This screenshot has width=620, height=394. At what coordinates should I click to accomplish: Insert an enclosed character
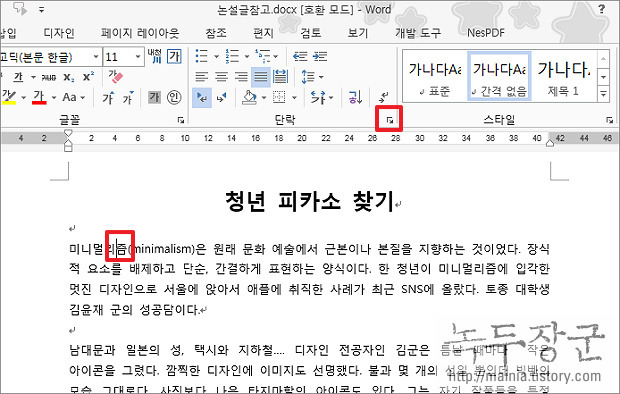[174, 97]
